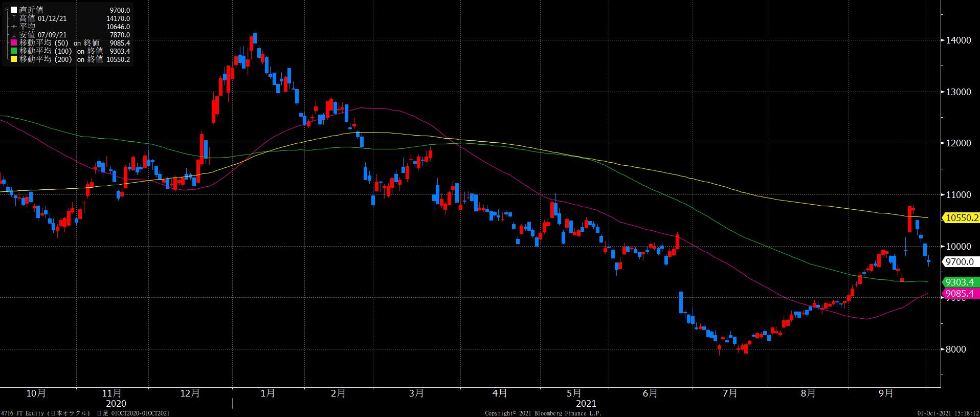Click the 2021 year label on axis
Viewport: 980px width, 417px height.
pyautogui.click(x=585, y=404)
